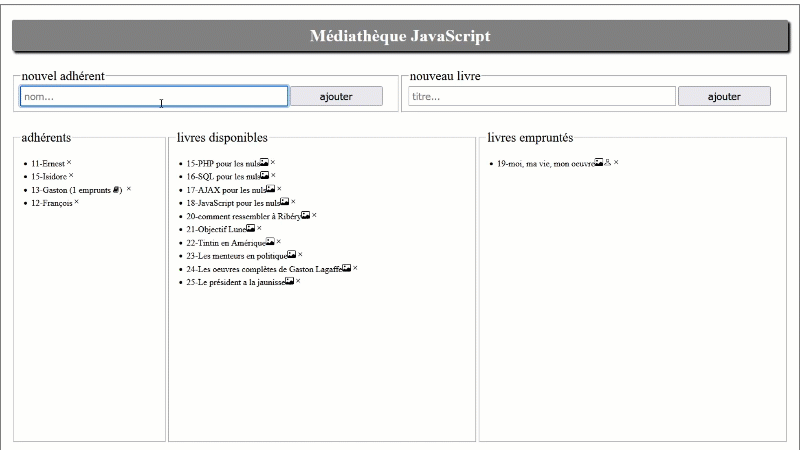
Task: Click image icon of Le président a la jaunisse
Action: (x=289, y=281)
